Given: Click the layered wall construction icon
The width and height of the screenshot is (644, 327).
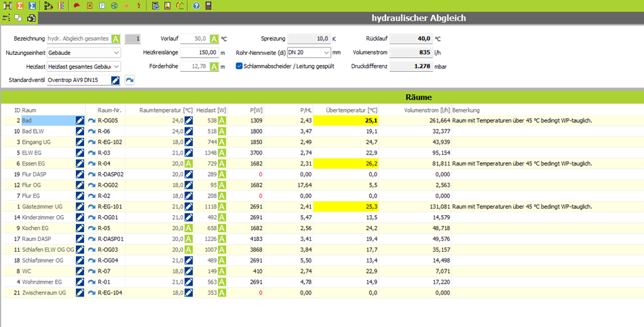Looking at the screenshot, I should (x=61, y=5).
